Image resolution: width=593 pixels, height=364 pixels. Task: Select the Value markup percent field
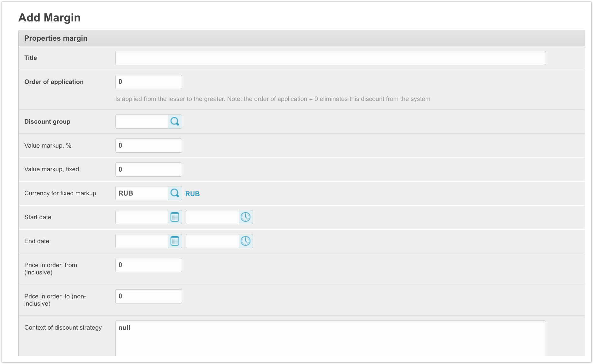148,145
